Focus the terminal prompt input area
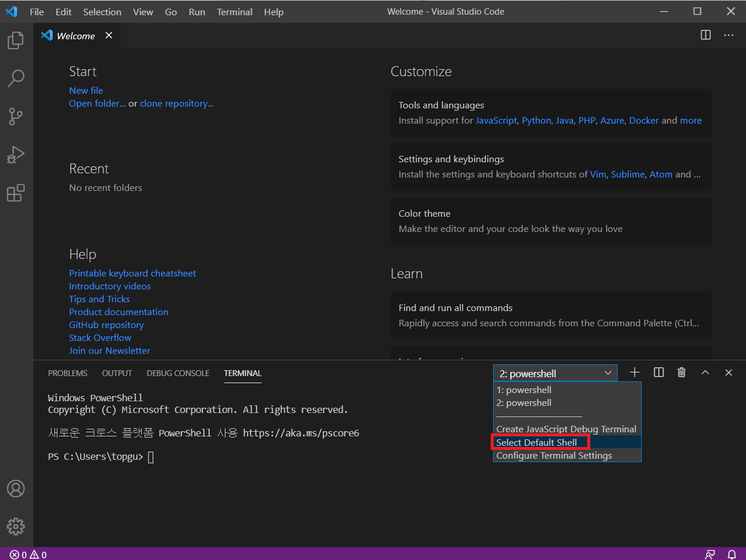This screenshot has width=746, height=560. (150, 457)
